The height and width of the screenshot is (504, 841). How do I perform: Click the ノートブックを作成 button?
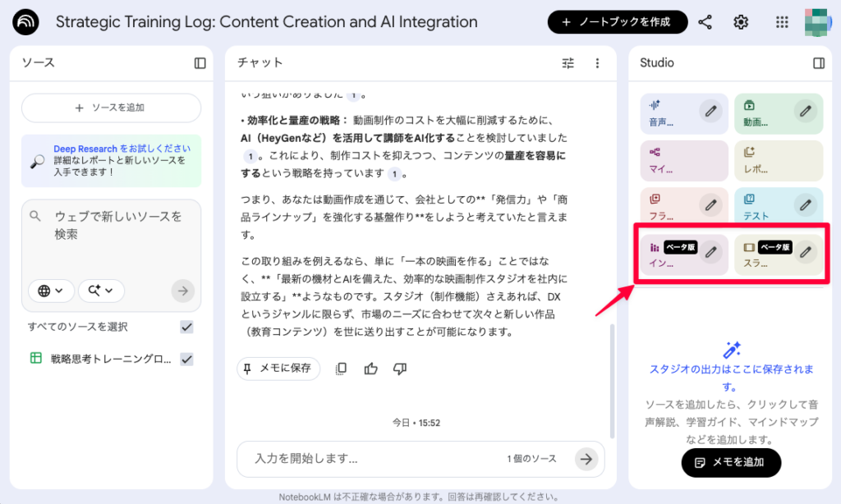click(618, 22)
